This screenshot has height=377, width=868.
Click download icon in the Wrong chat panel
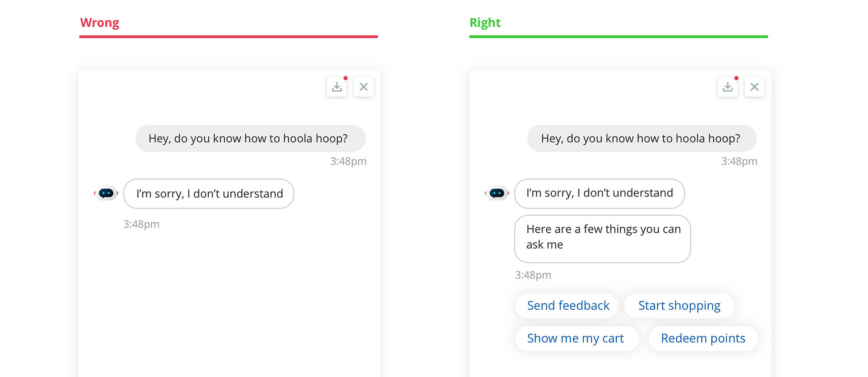[337, 87]
